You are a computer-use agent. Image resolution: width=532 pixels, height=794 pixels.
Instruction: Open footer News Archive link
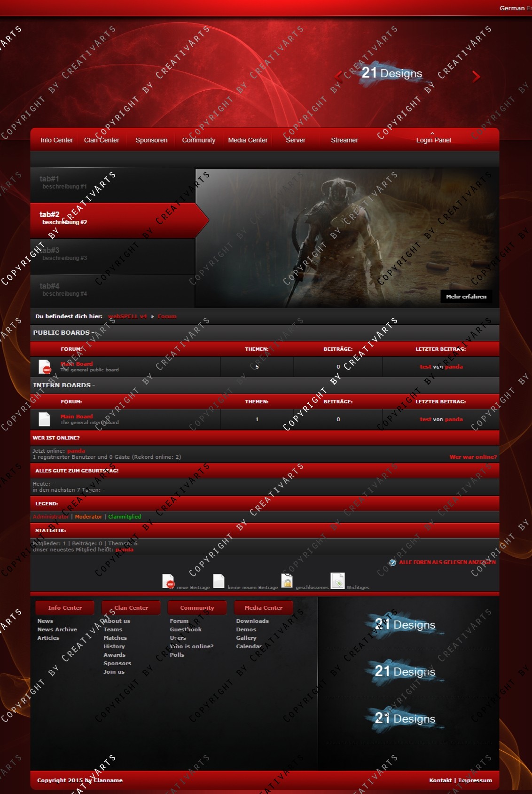point(57,629)
